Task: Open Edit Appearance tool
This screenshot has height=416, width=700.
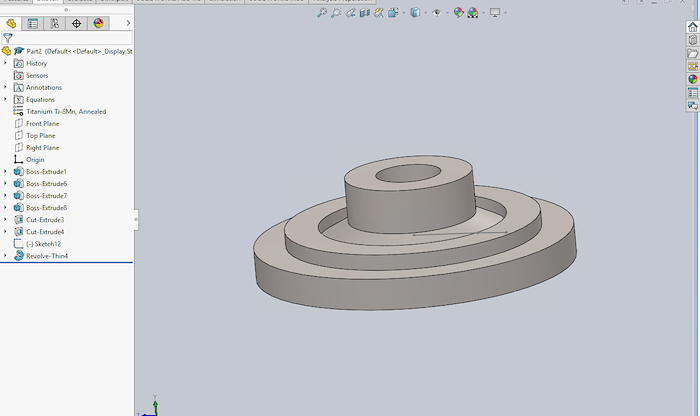Action: coord(458,13)
